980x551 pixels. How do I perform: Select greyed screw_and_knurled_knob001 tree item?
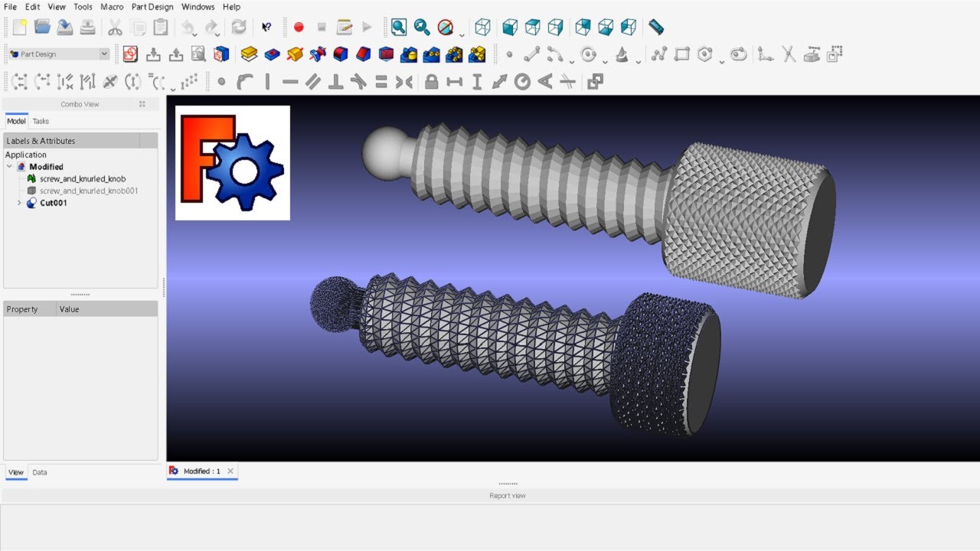click(89, 191)
